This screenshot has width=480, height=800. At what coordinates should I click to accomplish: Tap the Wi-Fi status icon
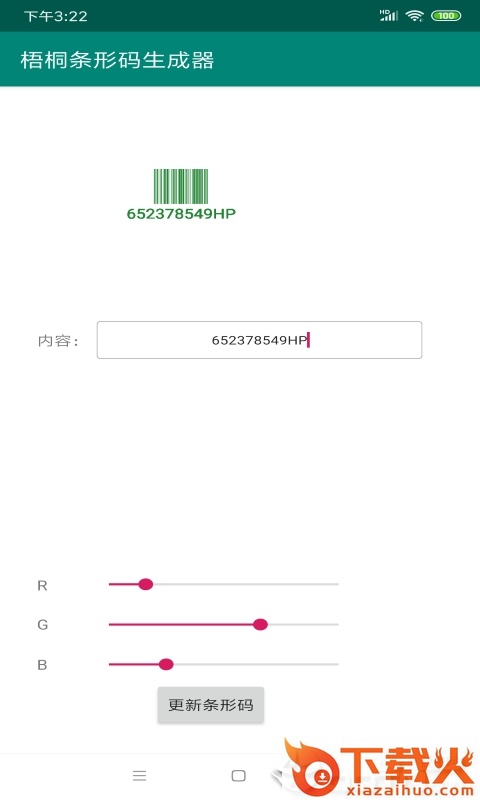tap(414, 16)
